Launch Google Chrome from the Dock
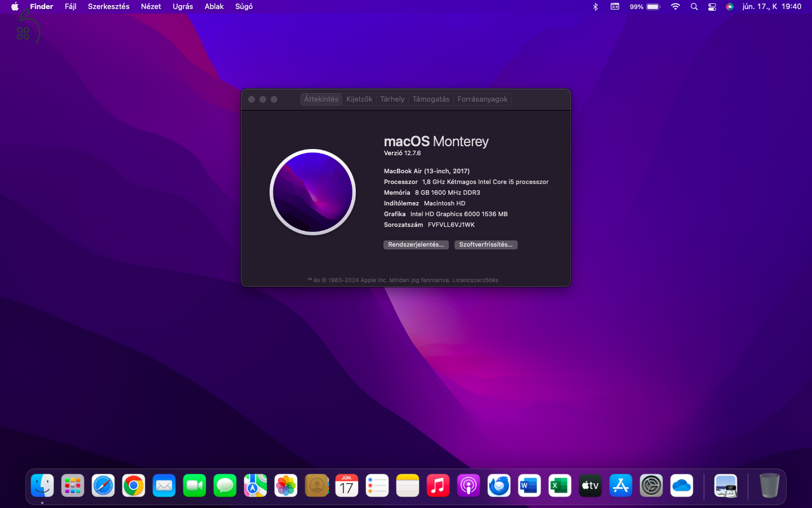This screenshot has width=812, height=508. (x=134, y=485)
